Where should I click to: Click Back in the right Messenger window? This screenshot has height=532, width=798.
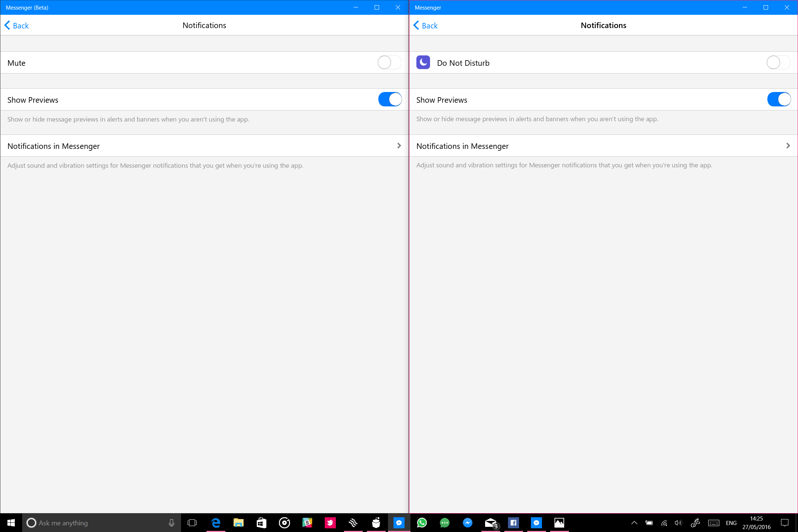point(426,25)
